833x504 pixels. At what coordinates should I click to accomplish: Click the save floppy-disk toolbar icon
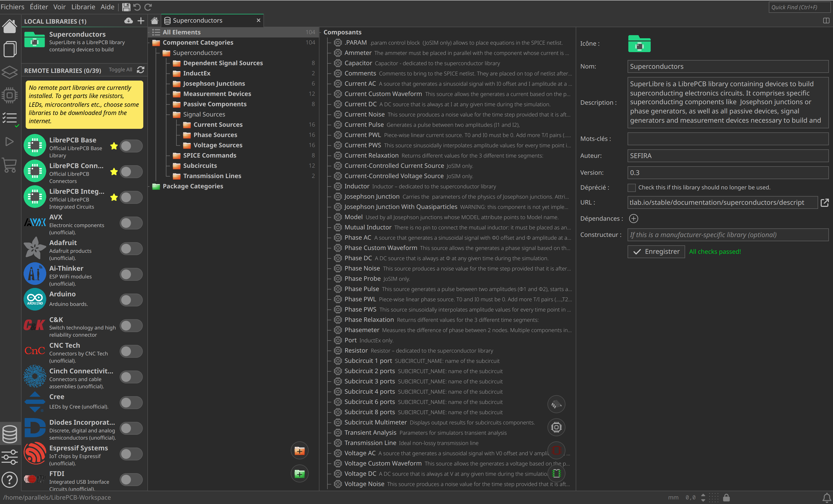tap(126, 7)
